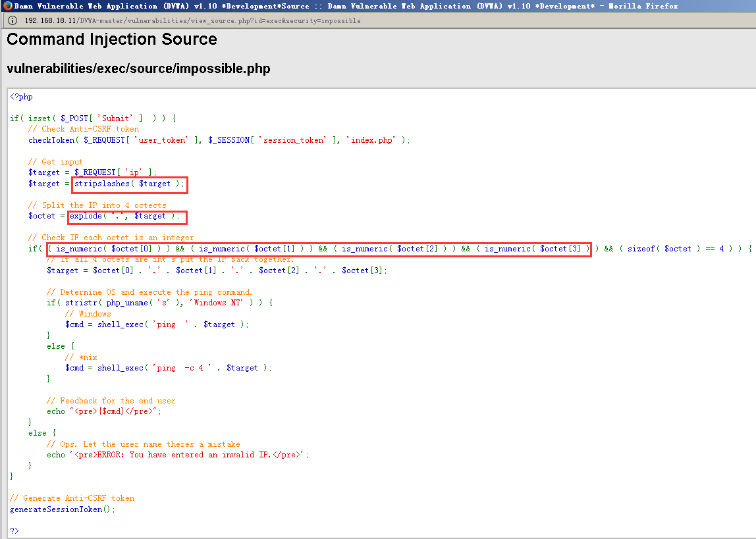Viewport: 756px width, 539px height.
Task: Open site information icon in address bar
Action: pos(13,20)
